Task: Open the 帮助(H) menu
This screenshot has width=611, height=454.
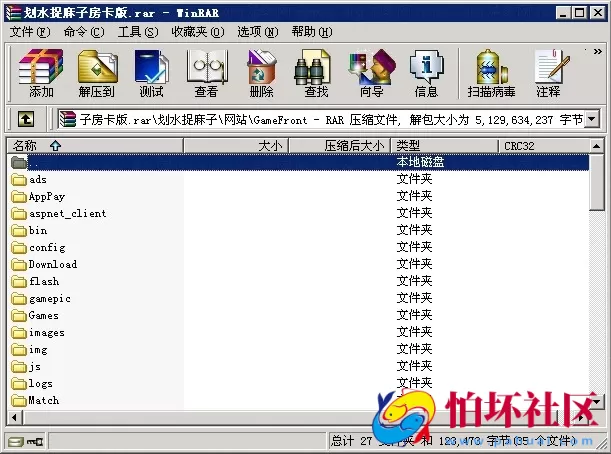Action: [x=312, y=32]
